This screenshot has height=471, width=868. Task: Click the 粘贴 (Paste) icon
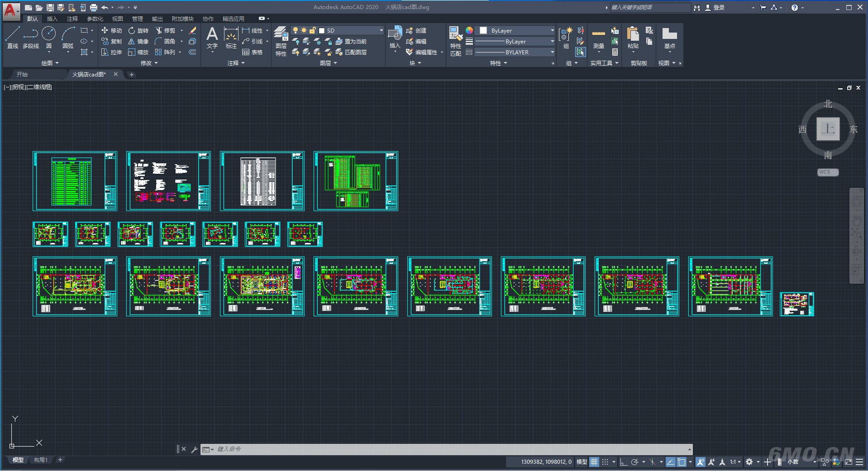click(x=633, y=38)
